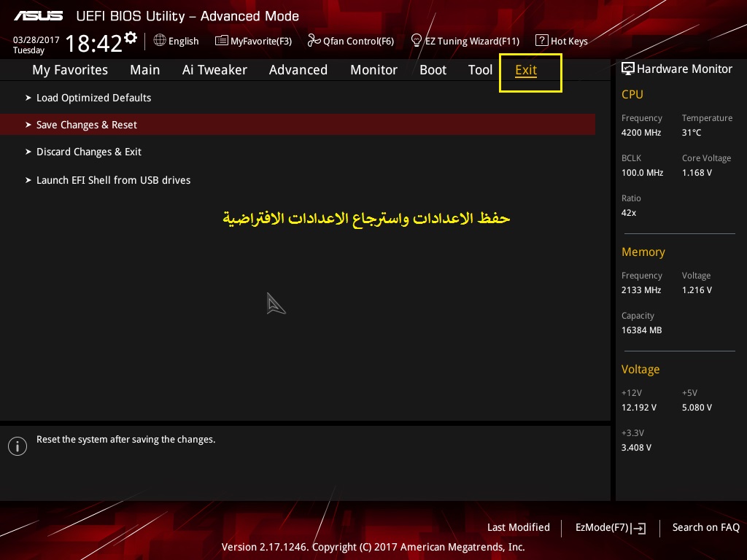Click the 12.192 V reading
The width and height of the screenshot is (747, 560).
pyautogui.click(x=639, y=407)
